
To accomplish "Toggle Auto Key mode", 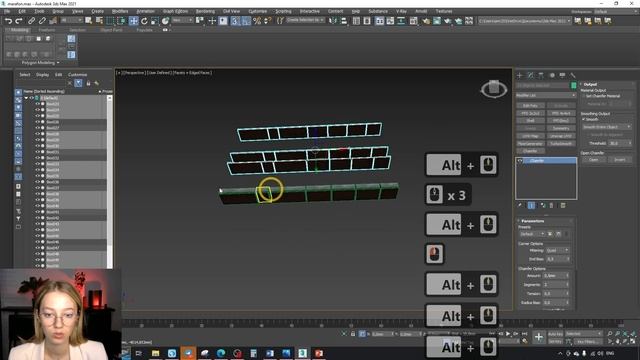I will (556, 334).
